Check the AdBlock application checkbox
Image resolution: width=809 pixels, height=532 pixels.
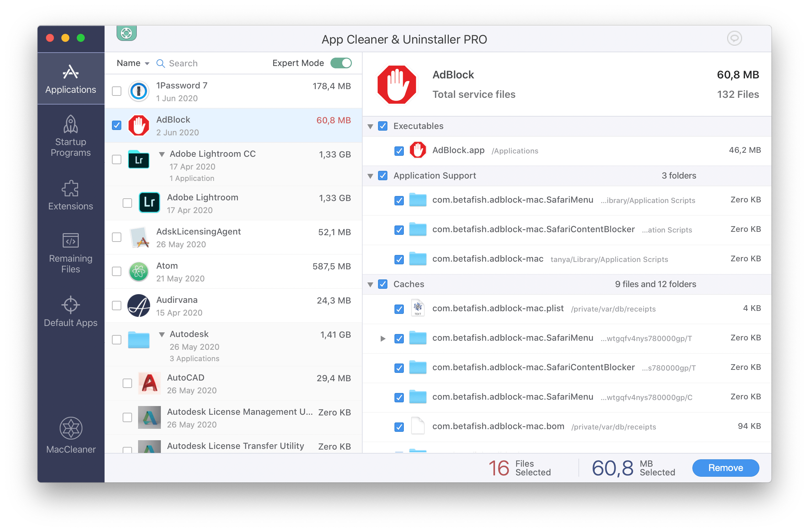117,125
